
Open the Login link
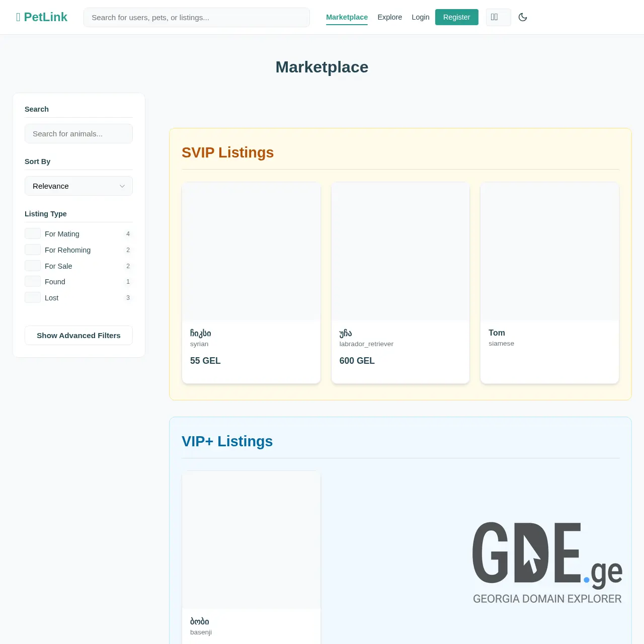420,17
